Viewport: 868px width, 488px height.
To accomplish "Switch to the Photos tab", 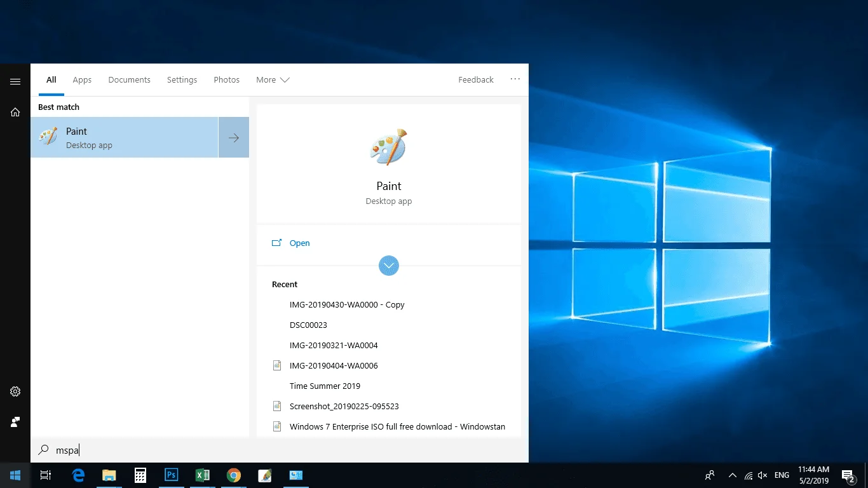I will pos(226,79).
